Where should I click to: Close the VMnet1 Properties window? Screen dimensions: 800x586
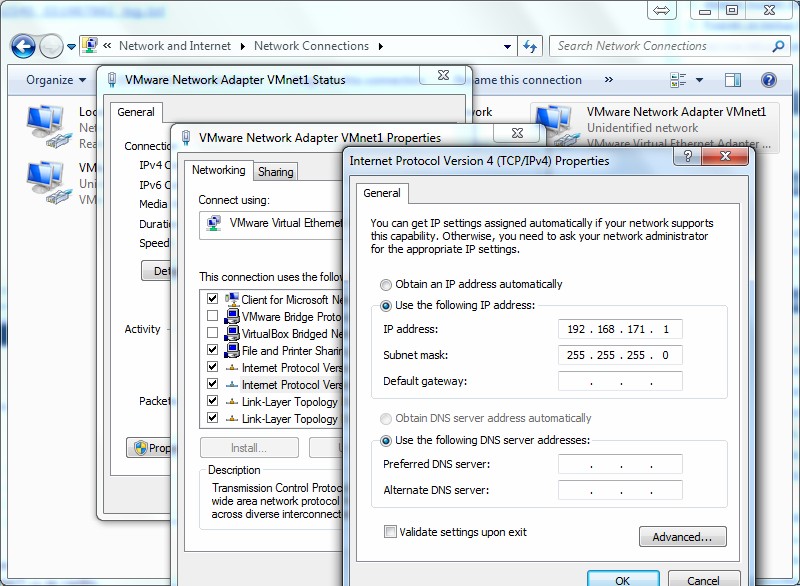[517, 133]
